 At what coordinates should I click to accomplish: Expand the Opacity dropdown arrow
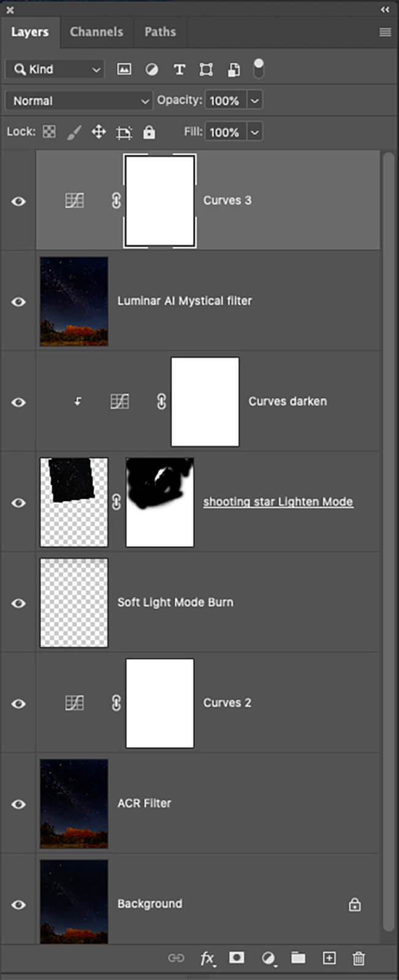click(255, 100)
